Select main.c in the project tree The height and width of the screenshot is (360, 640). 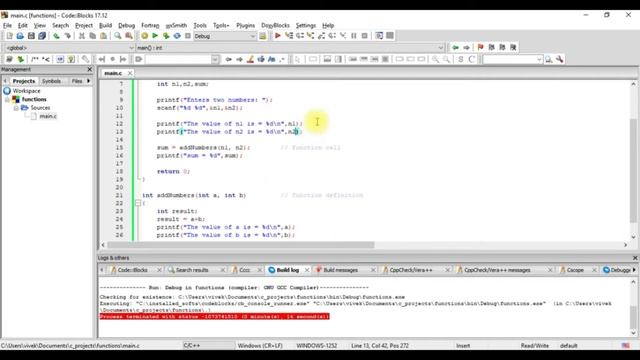48,116
